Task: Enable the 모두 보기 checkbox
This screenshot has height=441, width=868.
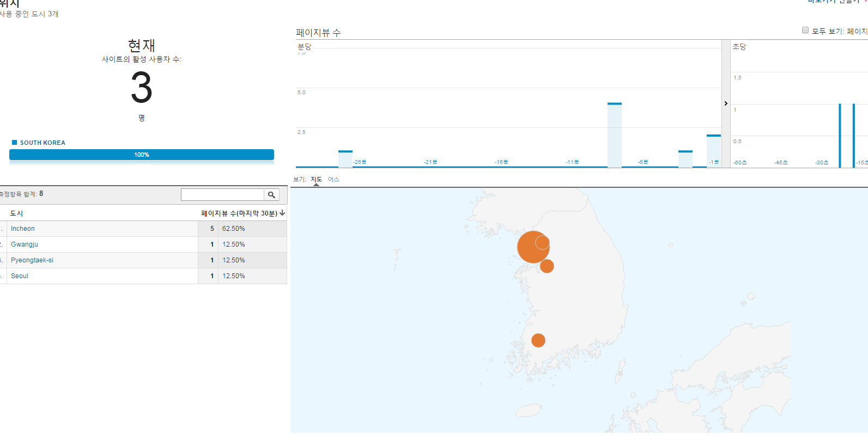Action: (805, 30)
